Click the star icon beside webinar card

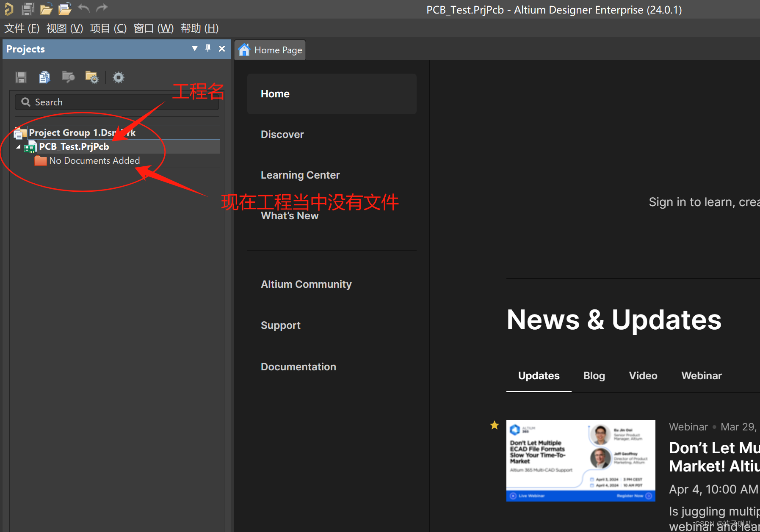[495, 425]
